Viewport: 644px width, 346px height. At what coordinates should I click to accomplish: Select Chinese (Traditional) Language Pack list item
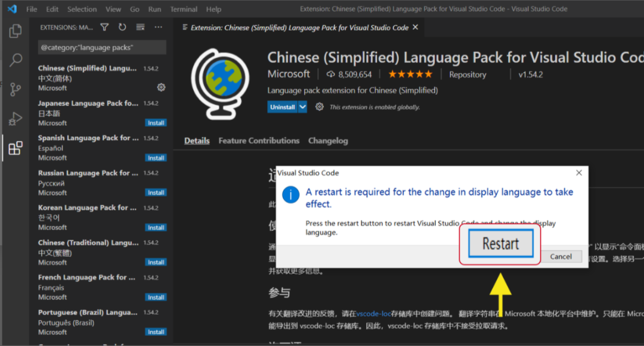102,252
